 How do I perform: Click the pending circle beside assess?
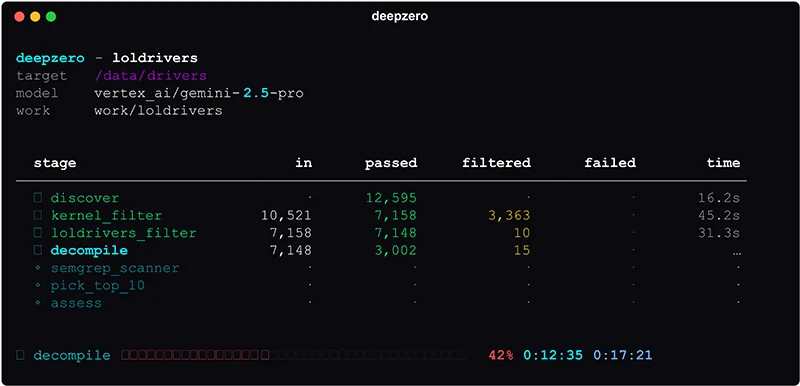coord(37,303)
